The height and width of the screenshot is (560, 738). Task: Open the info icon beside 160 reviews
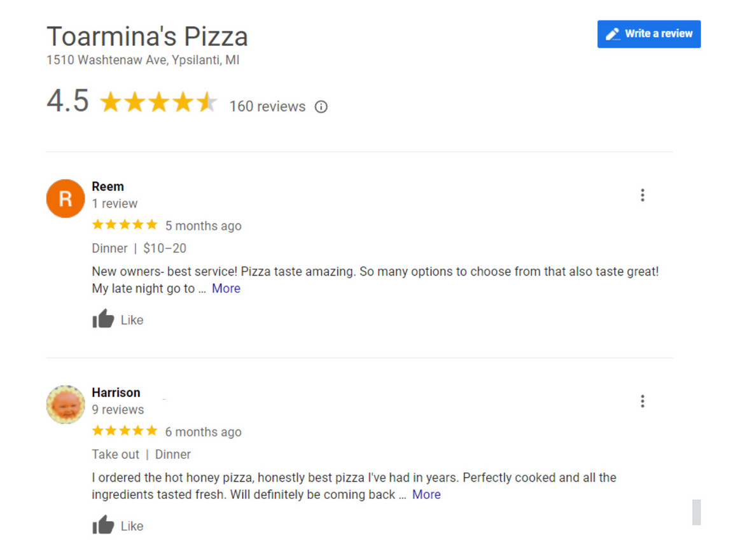[321, 107]
